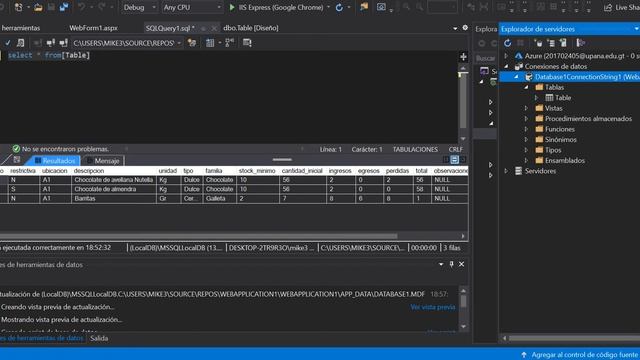Switch to the Salida tab
This screenshot has width=640, height=360.
click(99, 338)
